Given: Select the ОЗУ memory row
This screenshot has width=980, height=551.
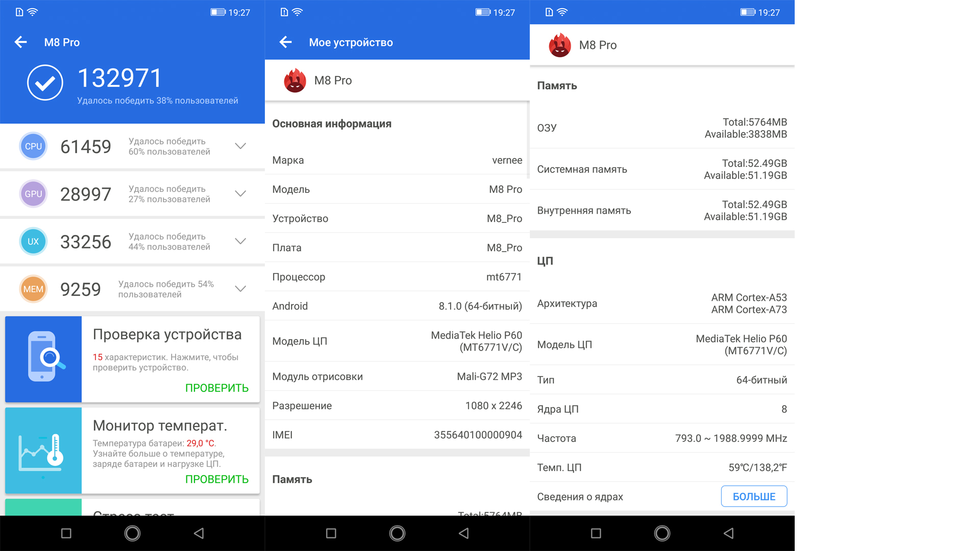Looking at the screenshot, I should pos(662,128).
